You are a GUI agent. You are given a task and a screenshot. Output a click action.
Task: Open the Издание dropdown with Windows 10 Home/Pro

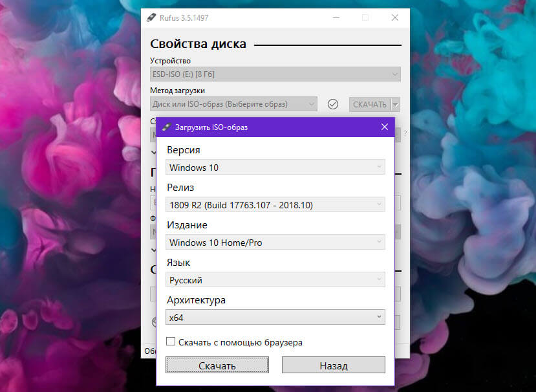point(275,243)
